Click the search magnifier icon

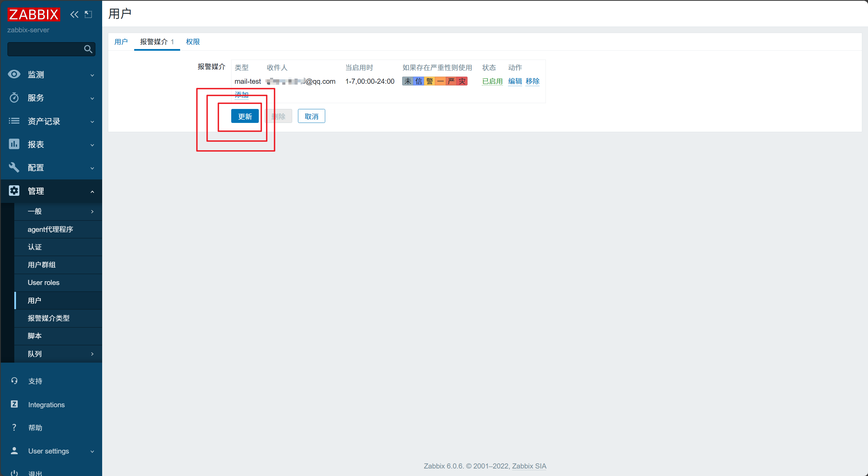pos(88,49)
